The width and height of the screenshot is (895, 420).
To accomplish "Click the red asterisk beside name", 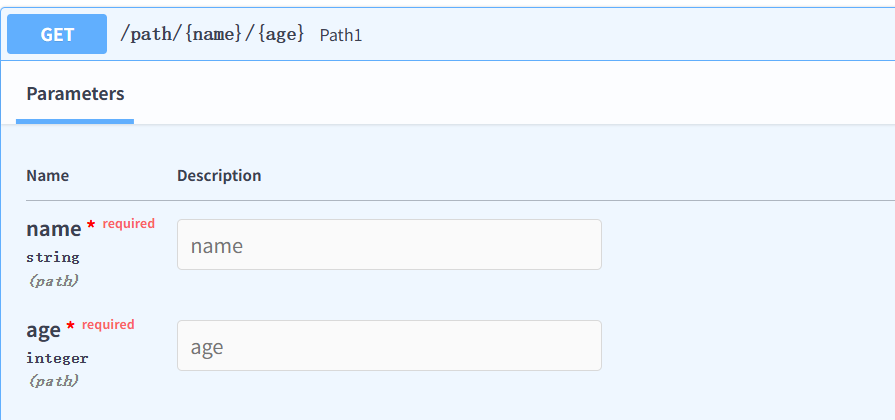I will 91,226.
